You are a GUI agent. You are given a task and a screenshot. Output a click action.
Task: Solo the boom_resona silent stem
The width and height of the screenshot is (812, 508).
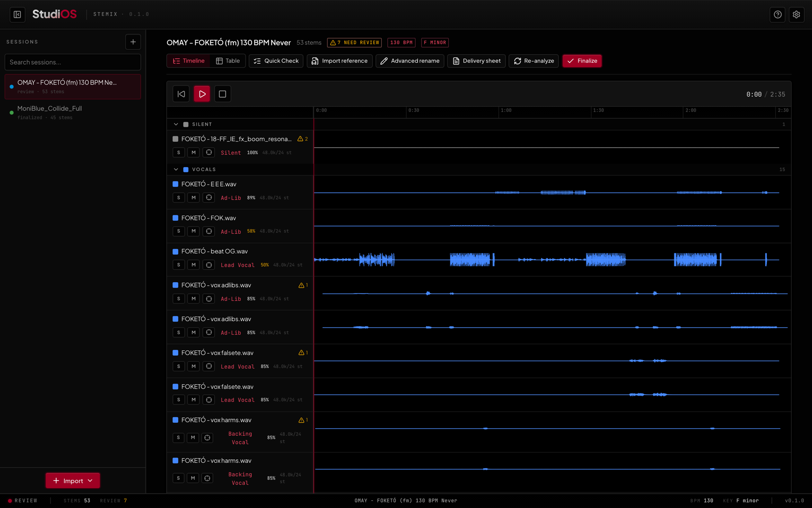[x=179, y=153]
